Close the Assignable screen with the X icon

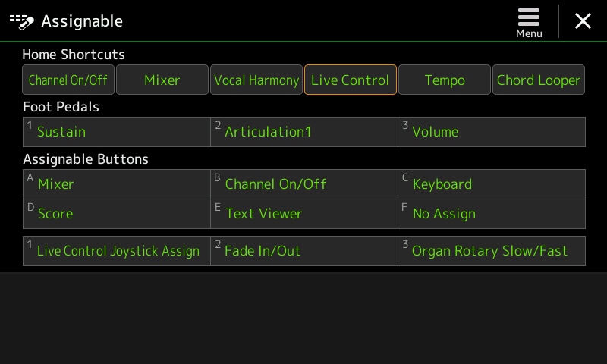(583, 21)
